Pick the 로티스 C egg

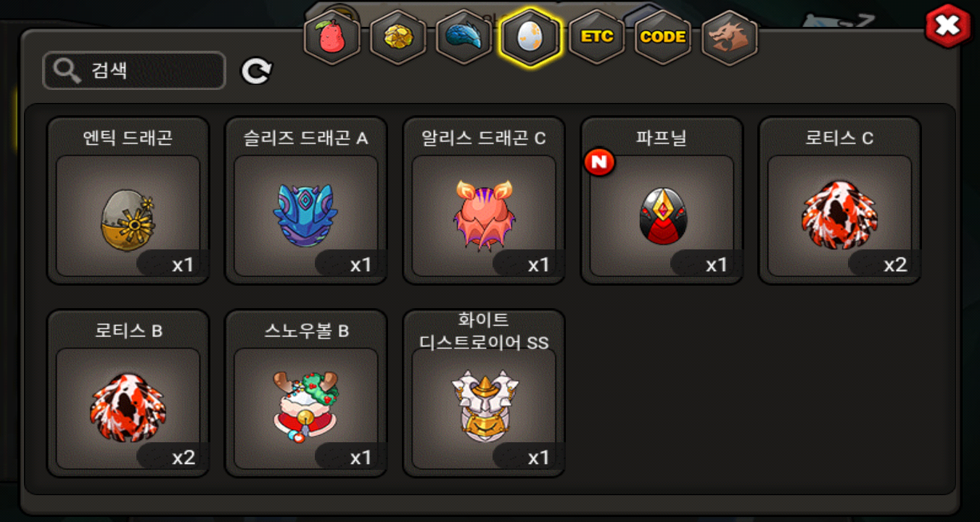coord(839,201)
